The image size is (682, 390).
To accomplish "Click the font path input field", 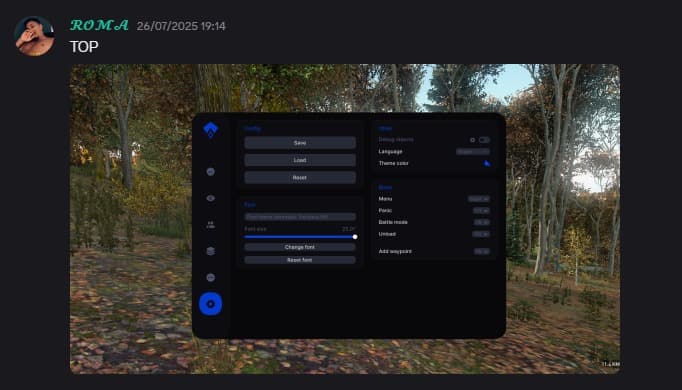I will [x=300, y=217].
